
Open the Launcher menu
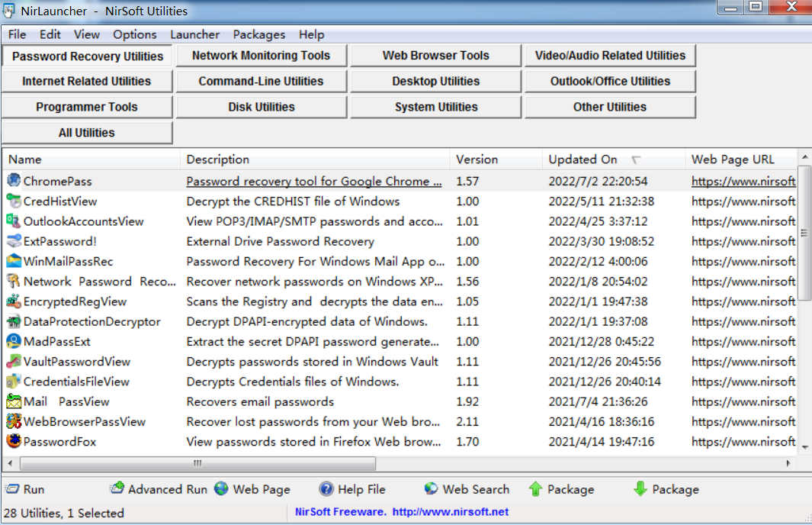pos(194,34)
